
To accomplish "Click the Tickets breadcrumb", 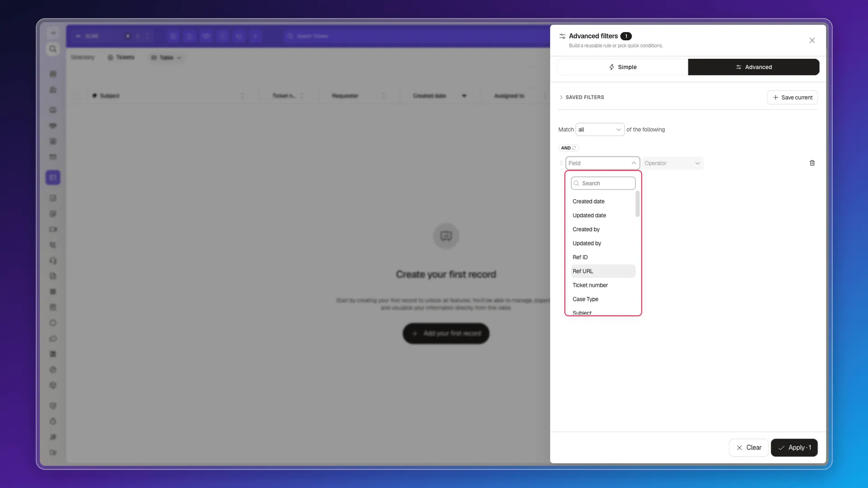I will click(121, 57).
